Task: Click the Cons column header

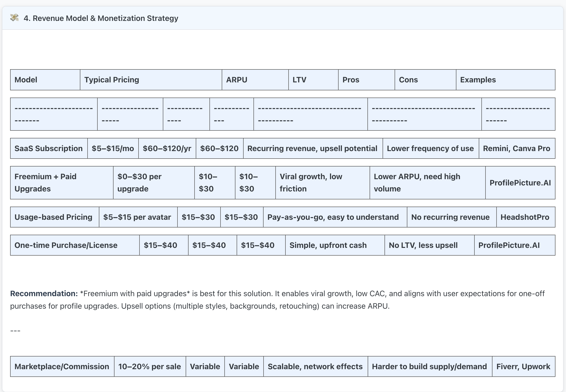Action: (x=425, y=80)
